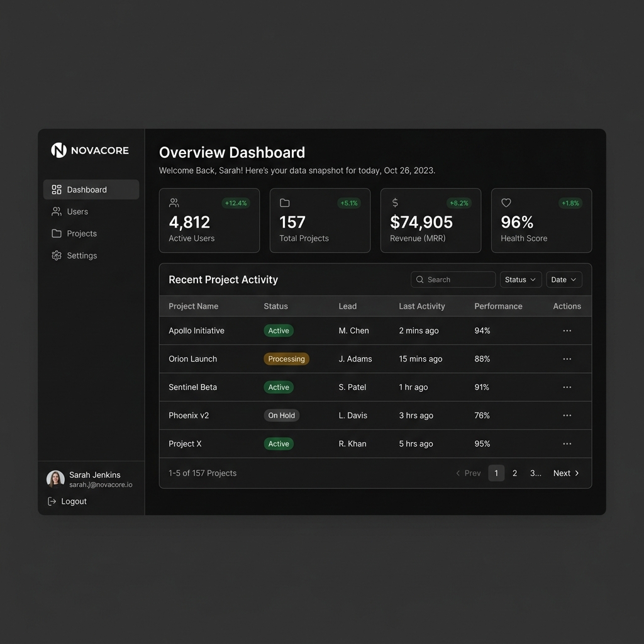Viewport: 644px width, 644px height.
Task: Open the Project X row
Action: tap(375, 443)
